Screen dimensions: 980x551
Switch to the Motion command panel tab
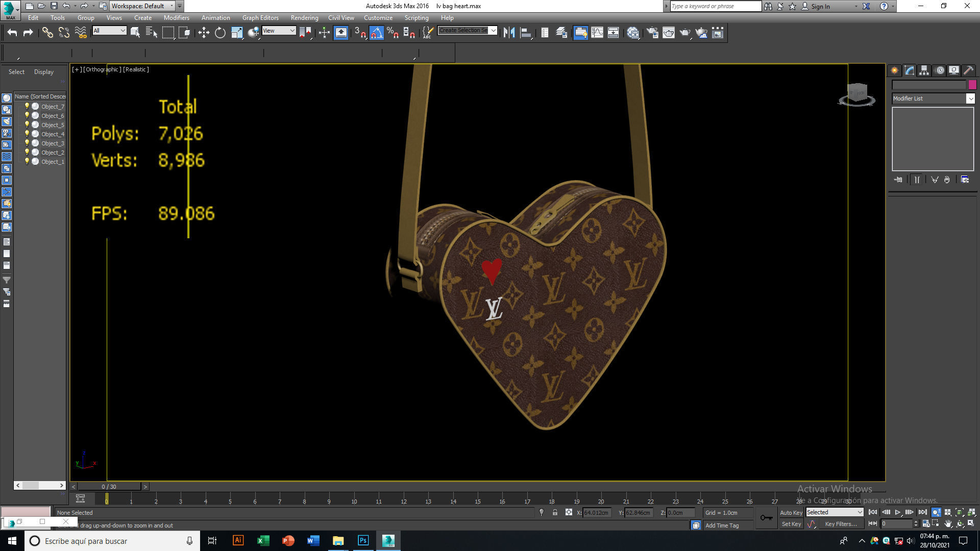coord(939,70)
